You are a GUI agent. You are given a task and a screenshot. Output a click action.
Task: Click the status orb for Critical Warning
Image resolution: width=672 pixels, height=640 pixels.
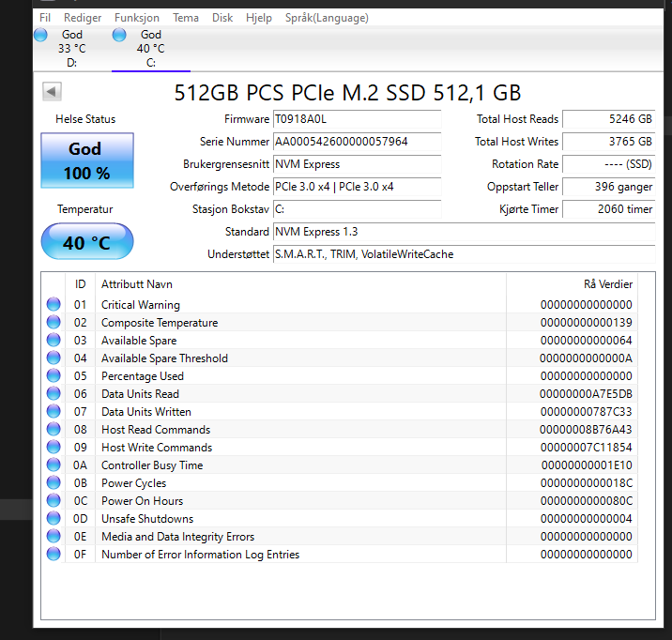pyautogui.click(x=53, y=304)
